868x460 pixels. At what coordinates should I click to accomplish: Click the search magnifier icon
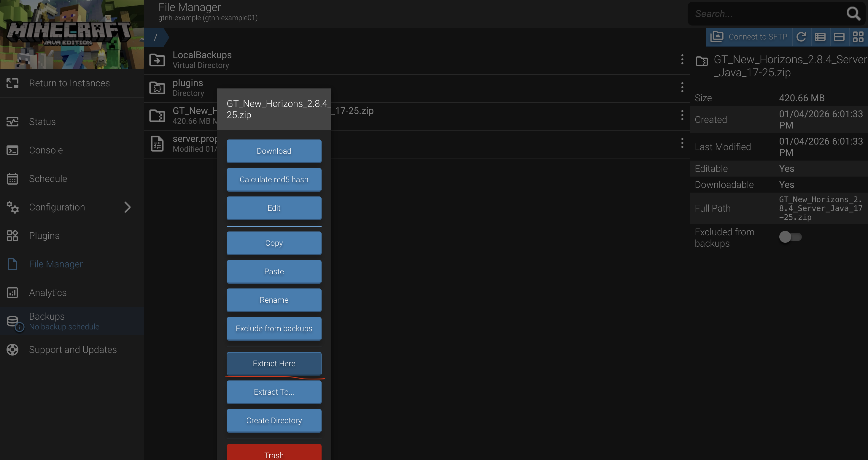click(x=853, y=14)
